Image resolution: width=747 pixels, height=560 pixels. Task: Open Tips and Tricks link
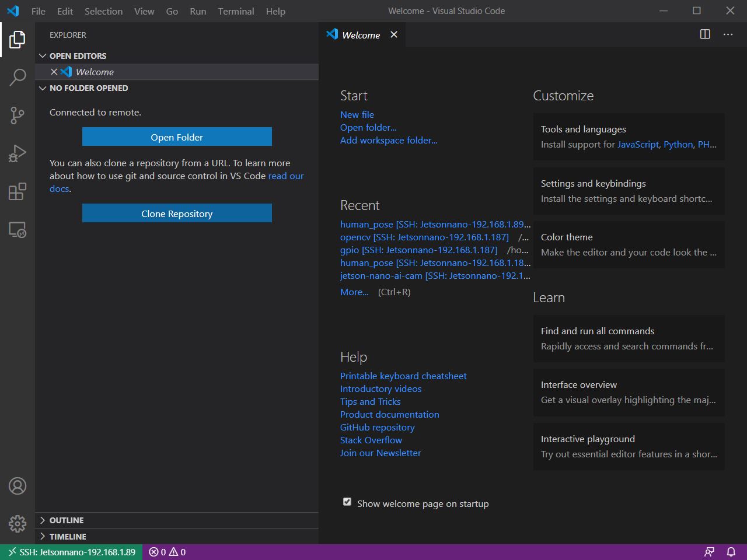point(370,402)
